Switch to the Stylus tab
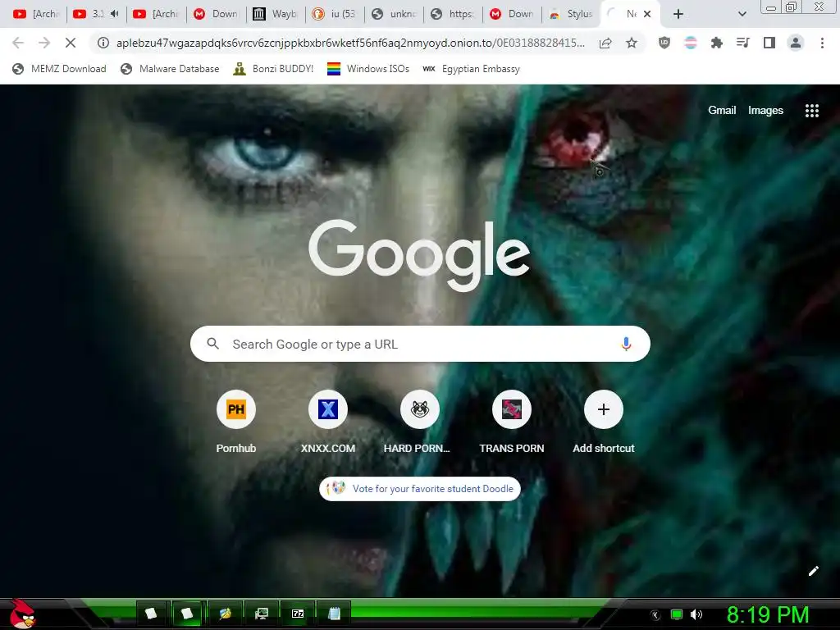This screenshot has width=840, height=630. 572,14
